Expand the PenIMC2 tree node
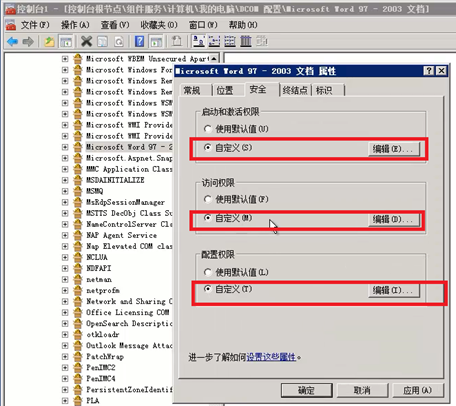The width and height of the screenshot is (456, 406). pos(65,367)
